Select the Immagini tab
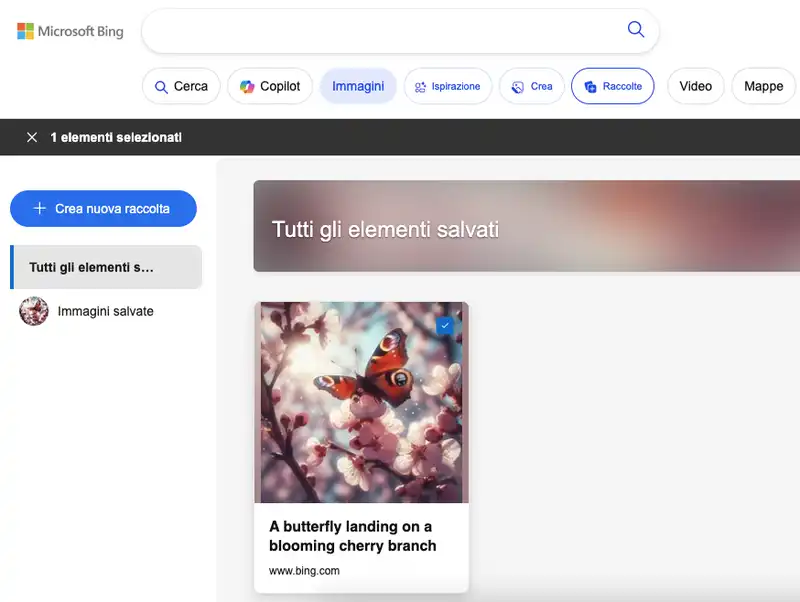The width and height of the screenshot is (800, 602). click(358, 86)
